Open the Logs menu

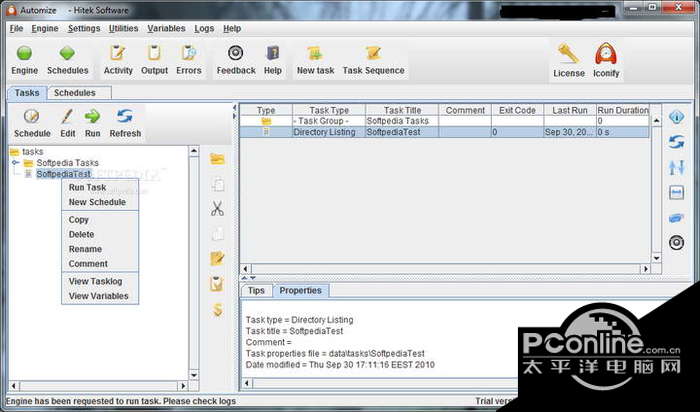(204, 28)
